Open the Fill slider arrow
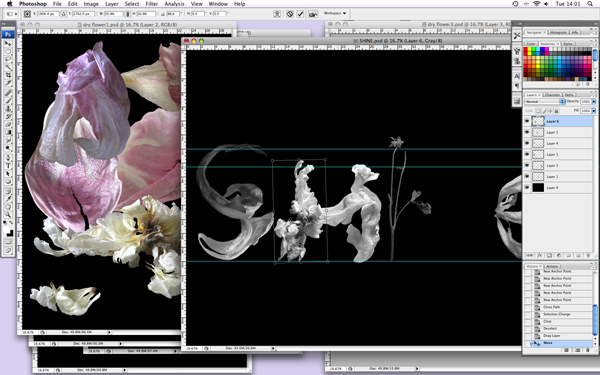Viewport: 600px width, 375px height. pos(594,111)
